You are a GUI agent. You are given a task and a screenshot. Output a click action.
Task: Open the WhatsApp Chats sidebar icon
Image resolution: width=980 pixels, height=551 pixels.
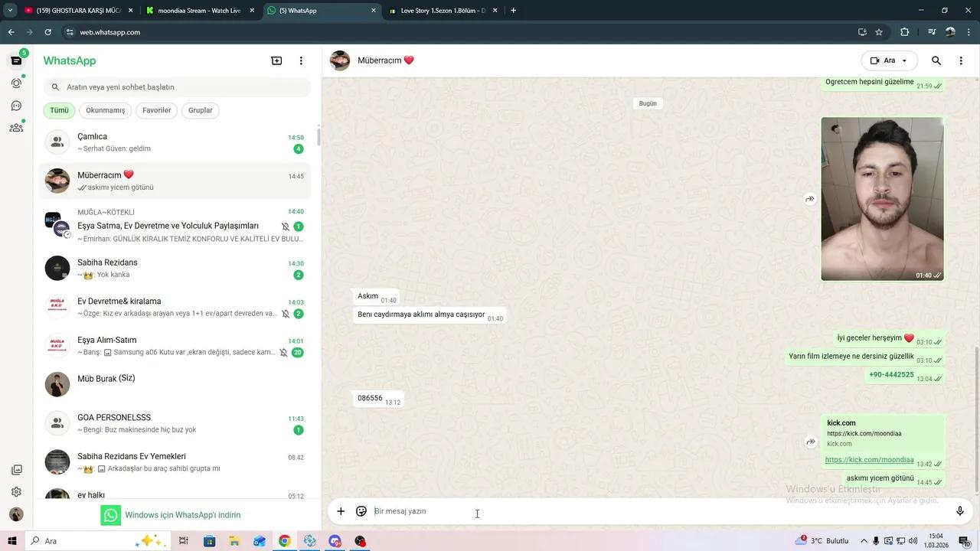[16, 60]
